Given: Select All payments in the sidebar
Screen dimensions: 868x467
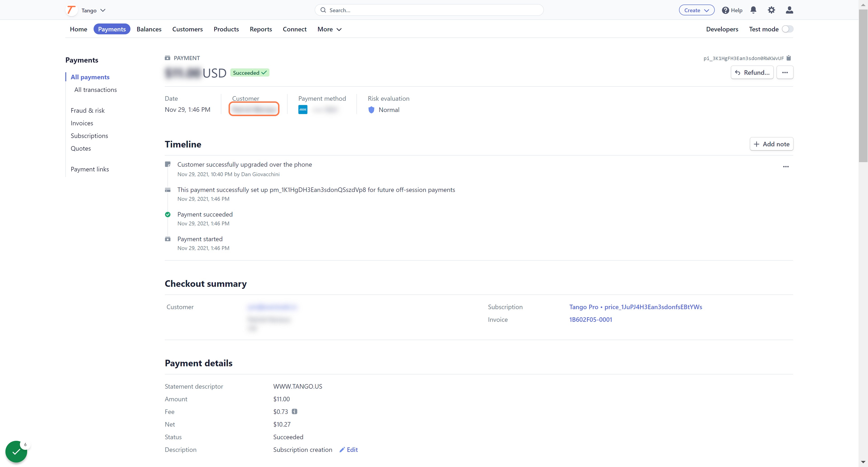Looking at the screenshot, I should point(90,77).
